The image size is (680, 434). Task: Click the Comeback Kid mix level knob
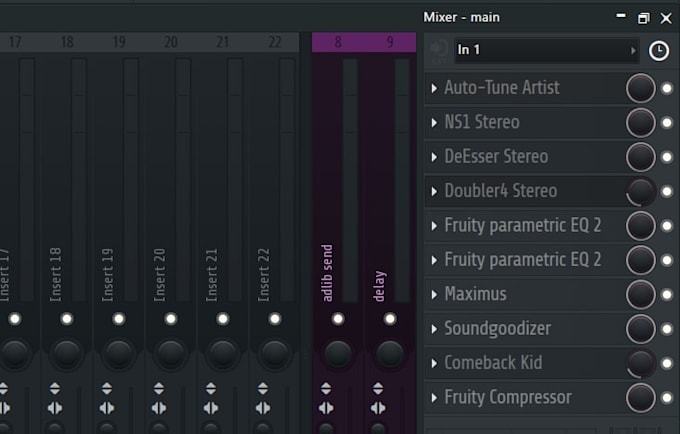[x=641, y=363]
